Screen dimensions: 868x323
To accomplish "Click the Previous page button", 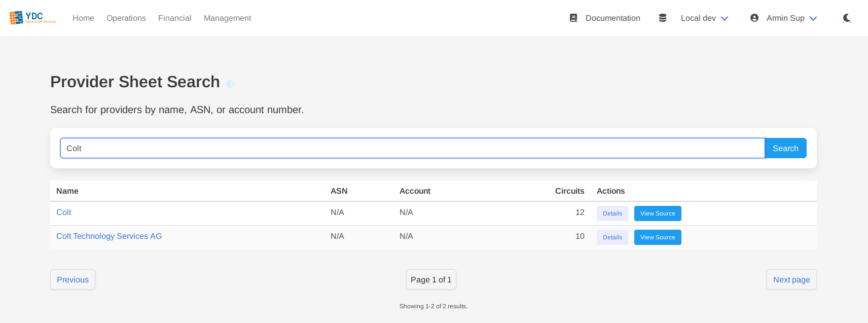I will click(73, 279).
